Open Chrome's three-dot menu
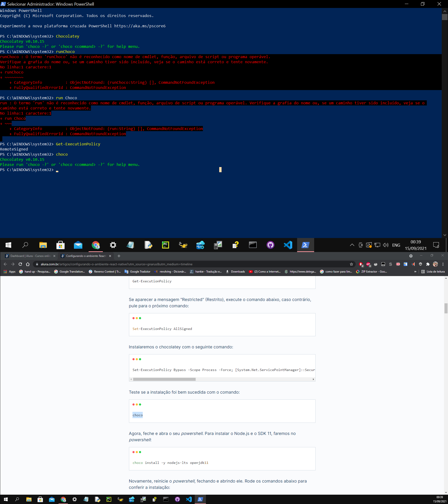The width and height of the screenshot is (448, 504). (443, 264)
